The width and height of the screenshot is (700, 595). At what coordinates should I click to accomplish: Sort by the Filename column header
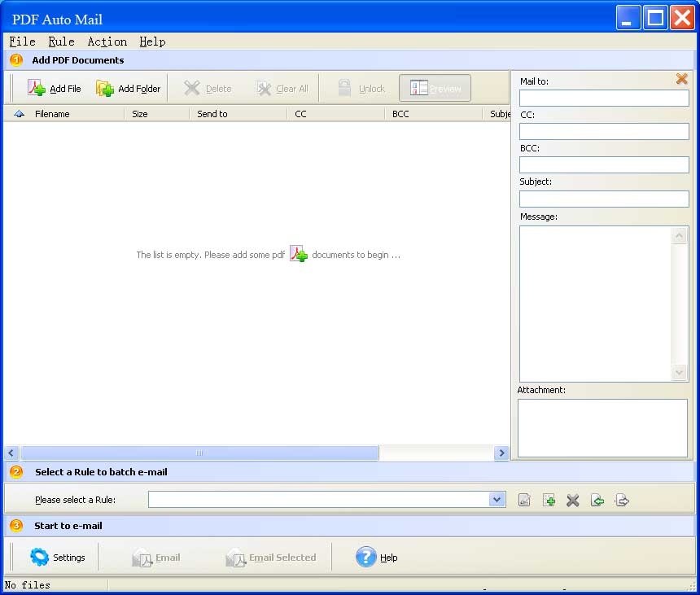pos(63,114)
